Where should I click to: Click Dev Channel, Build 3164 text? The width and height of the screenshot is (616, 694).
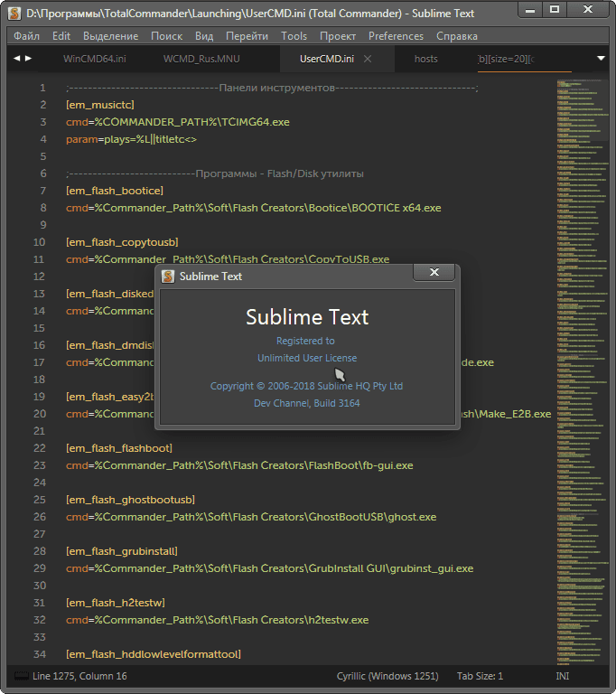[x=307, y=403]
